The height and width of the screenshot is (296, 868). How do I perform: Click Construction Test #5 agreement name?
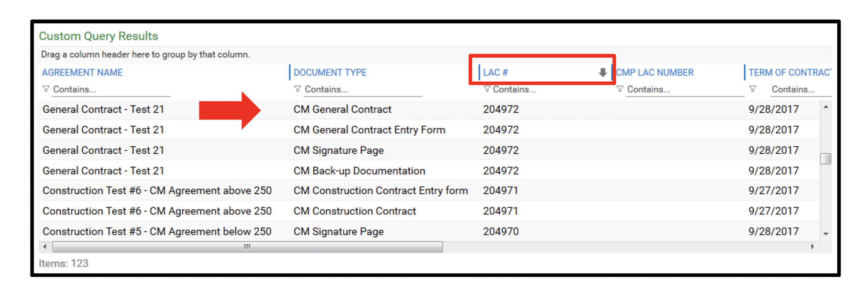pos(157,232)
